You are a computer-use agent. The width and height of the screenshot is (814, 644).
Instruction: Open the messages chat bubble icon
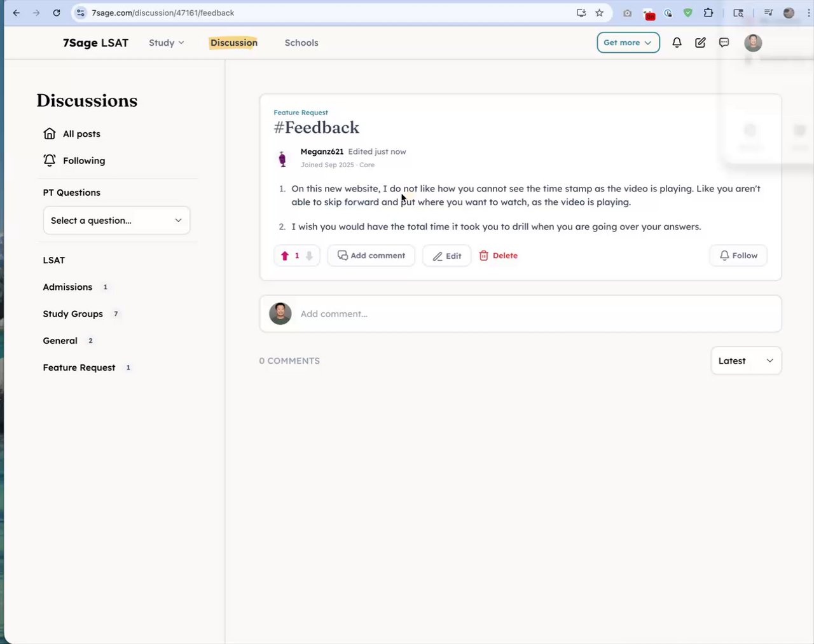click(724, 43)
